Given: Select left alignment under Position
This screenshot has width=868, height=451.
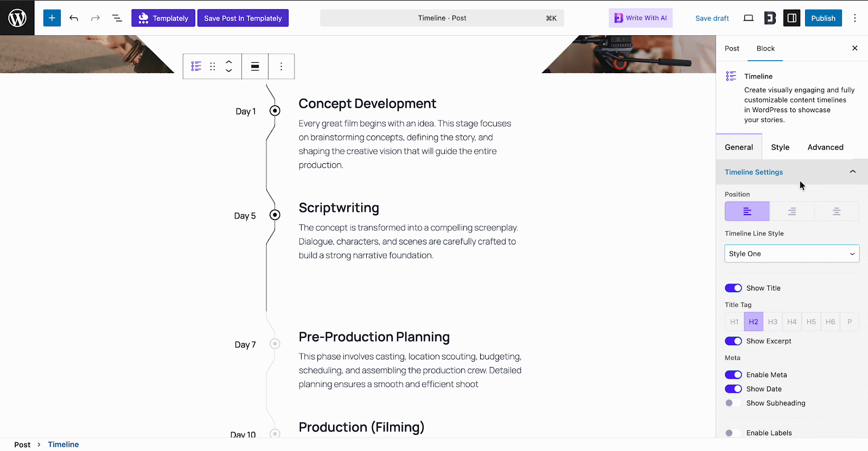Looking at the screenshot, I should tap(747, 211).
